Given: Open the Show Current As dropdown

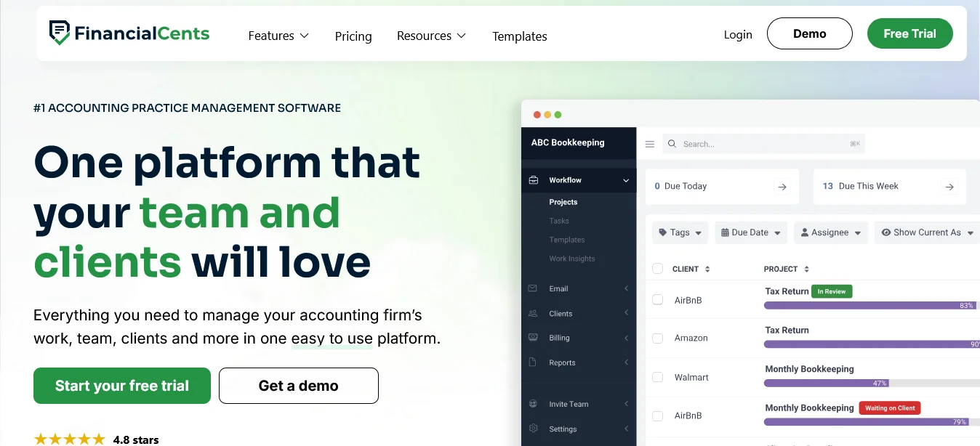Looking at the screenshot, I should pyautogui.click(x=927, y=232).
